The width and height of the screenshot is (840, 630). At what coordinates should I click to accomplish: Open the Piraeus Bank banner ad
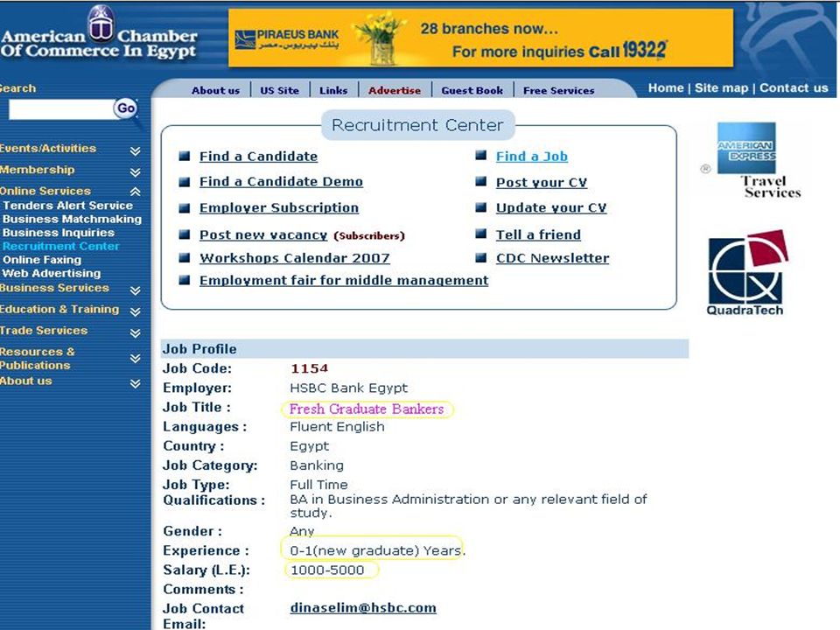click(480, 38)
